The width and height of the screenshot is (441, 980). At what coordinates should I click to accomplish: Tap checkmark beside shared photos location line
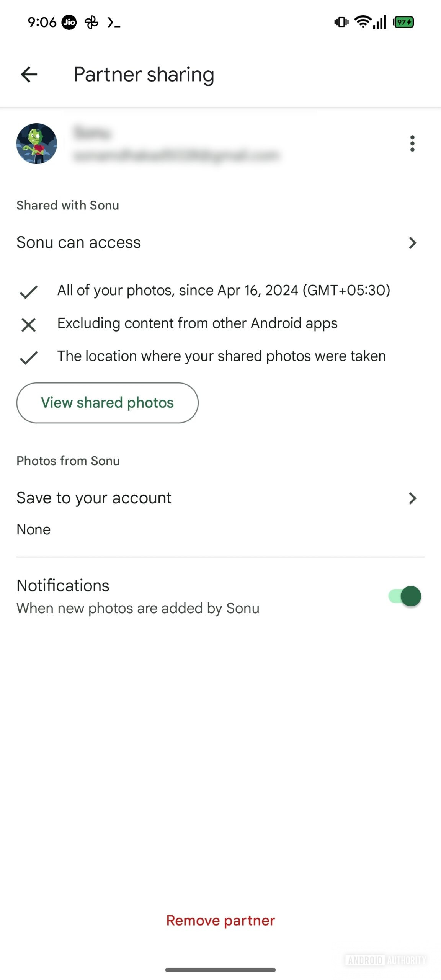[29, 358]
